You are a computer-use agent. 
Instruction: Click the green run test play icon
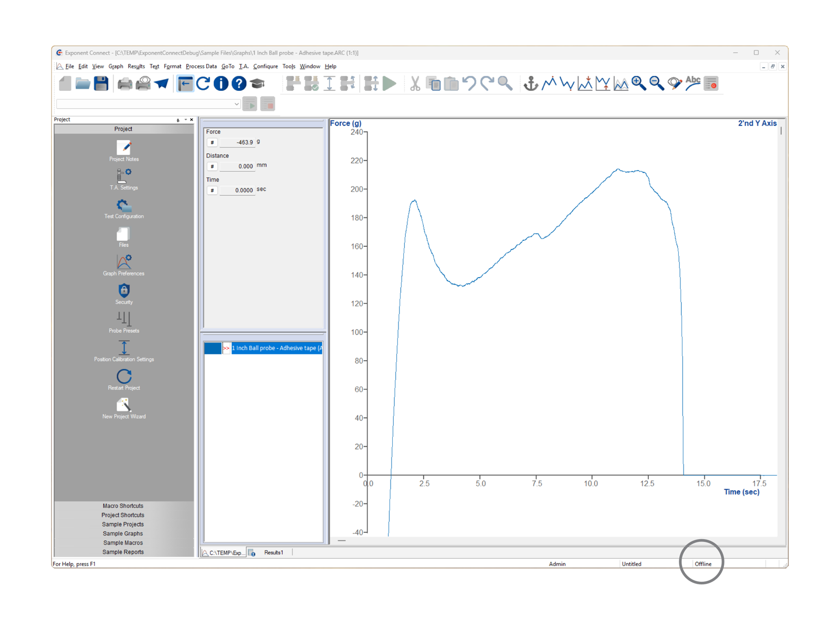[x=390, y=83]
